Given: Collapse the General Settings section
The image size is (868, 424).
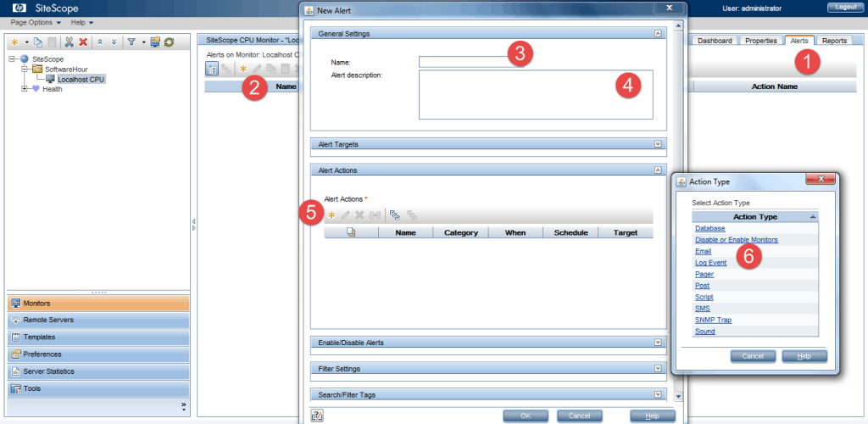Looking at the screenshot, I should [658, 33].
